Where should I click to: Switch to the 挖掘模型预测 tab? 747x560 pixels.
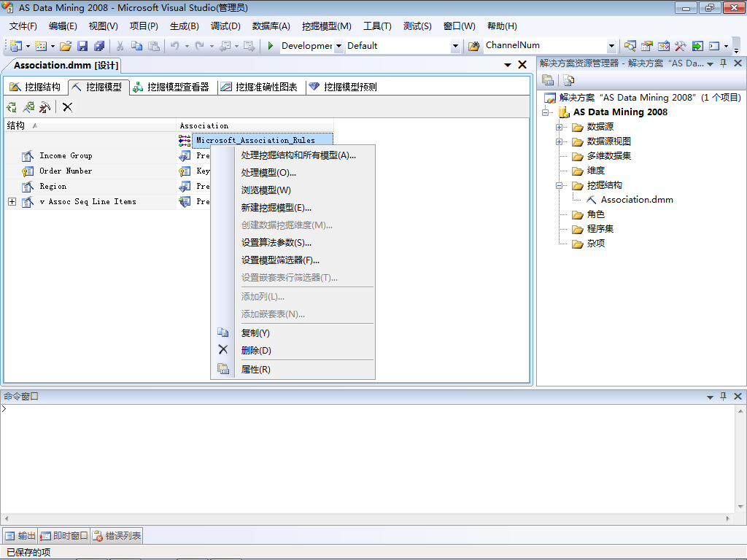(x=344, y=87)
